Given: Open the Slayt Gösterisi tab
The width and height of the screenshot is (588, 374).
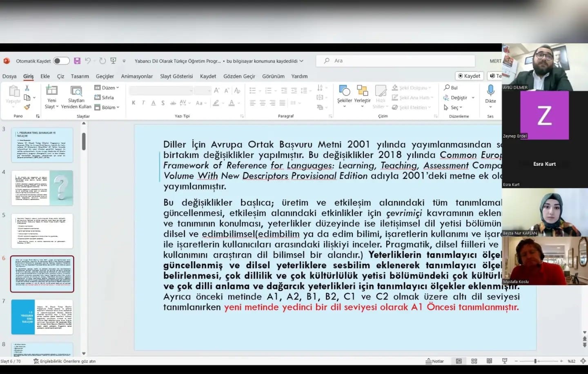Looking at the screenshot, I should click(x=176, y=76).
